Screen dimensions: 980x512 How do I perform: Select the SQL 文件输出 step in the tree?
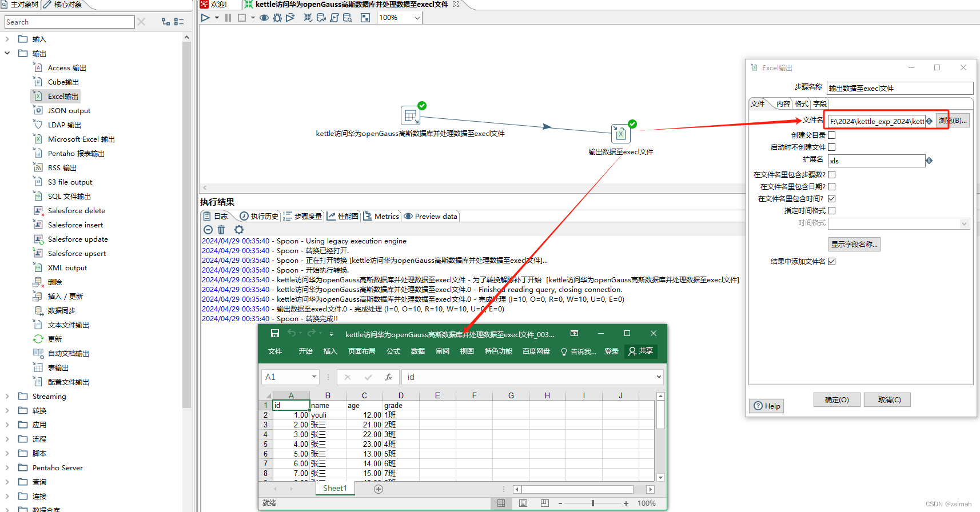pos(69,197)
